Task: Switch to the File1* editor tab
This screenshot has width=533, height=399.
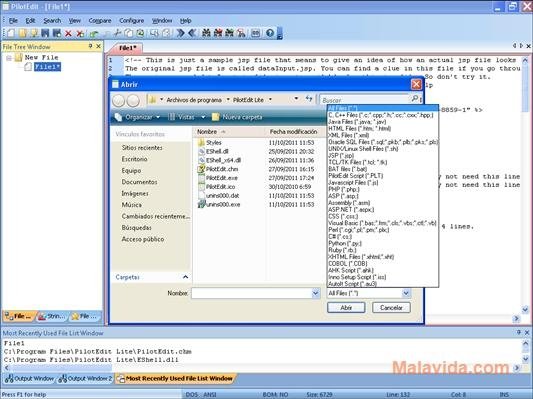Action: pos(127,48)
